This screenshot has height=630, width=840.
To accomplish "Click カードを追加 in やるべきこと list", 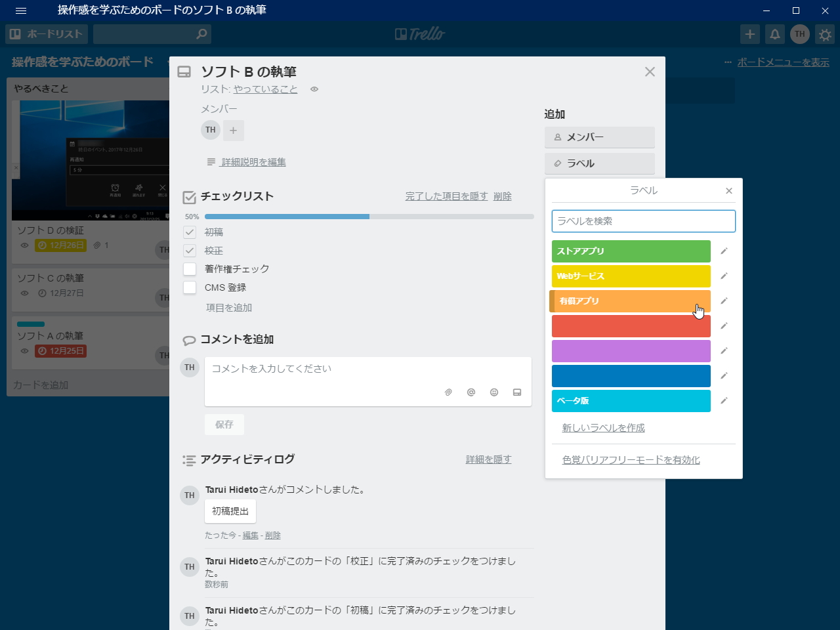I will coord(41,385).
